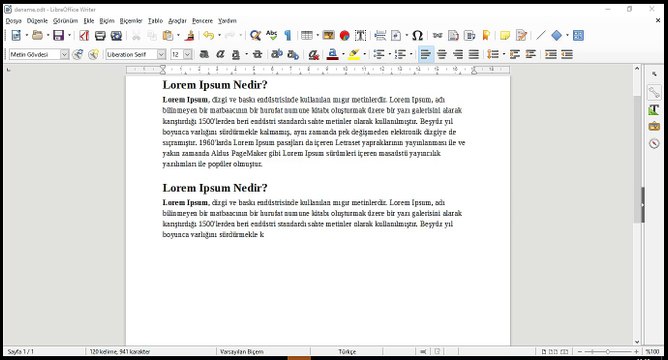Click the word count in status bar
The image size is (668, 360).
tap(120, 351)
